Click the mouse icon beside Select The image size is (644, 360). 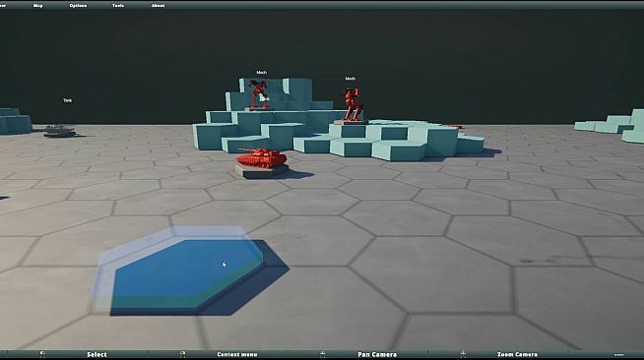42,354
